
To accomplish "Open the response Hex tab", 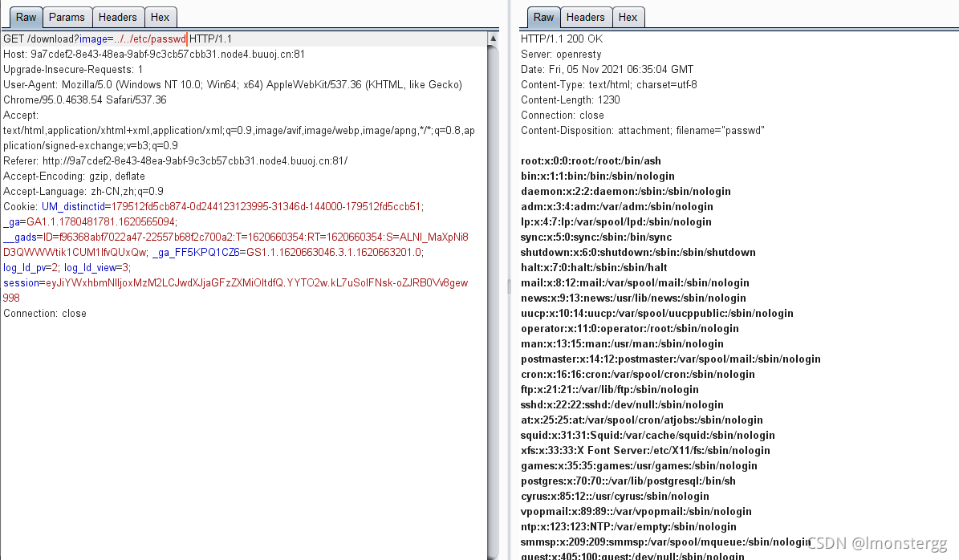I will pyautogui.click(x=628, y=17).
